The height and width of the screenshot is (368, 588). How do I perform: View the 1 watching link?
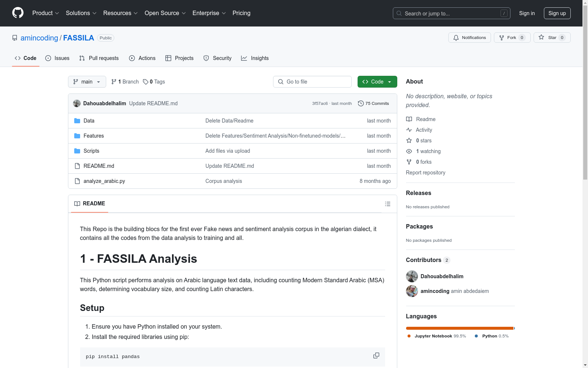[x=423, y=151]
